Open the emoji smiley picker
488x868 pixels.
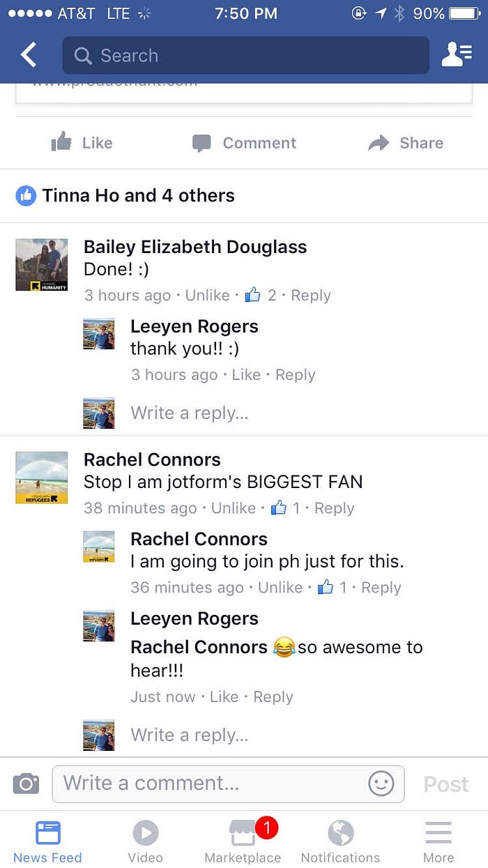click(x=381, y=784)
